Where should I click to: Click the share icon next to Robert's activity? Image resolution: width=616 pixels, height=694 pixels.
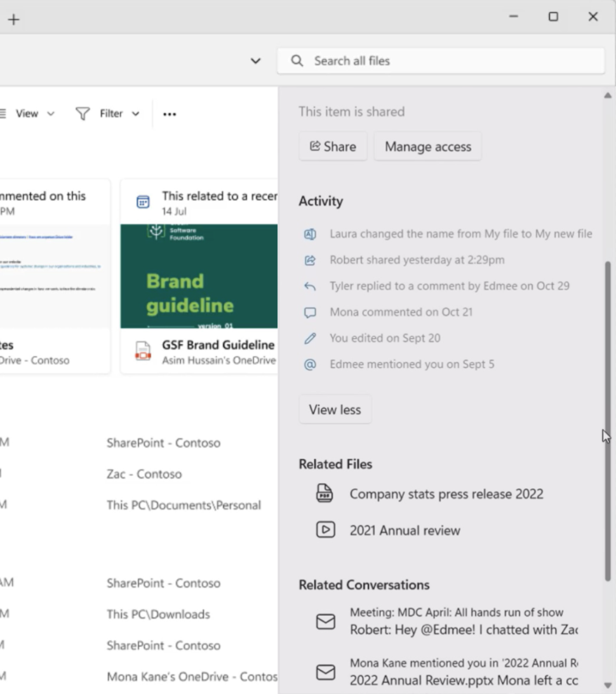coord(310,260)
